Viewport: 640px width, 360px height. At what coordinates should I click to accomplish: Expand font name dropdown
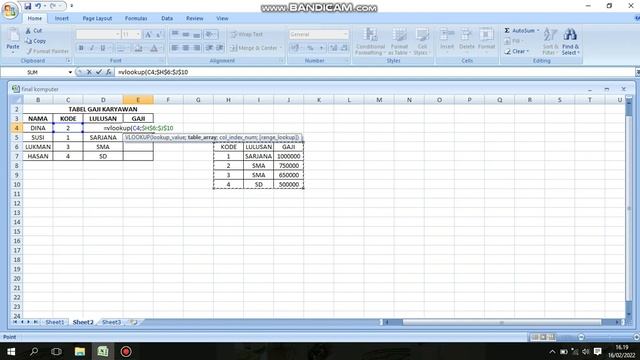[118, 34]
